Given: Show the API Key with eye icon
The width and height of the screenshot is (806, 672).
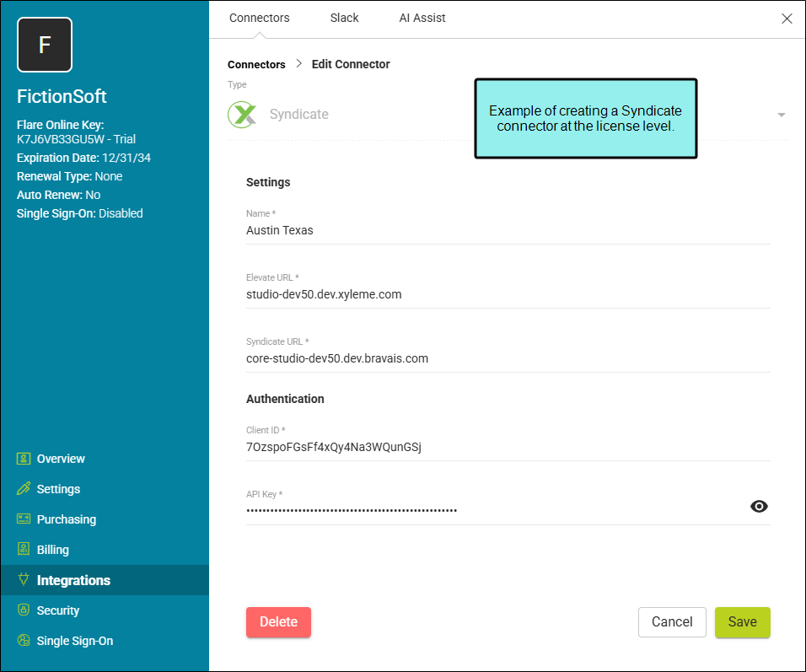Looking at the screenshot, I should [x=759, y=507].
